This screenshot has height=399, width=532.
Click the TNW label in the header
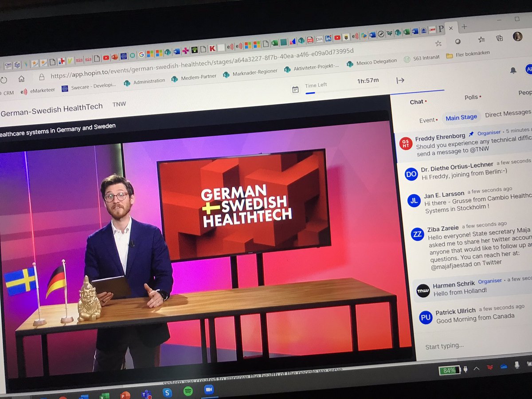119,104
